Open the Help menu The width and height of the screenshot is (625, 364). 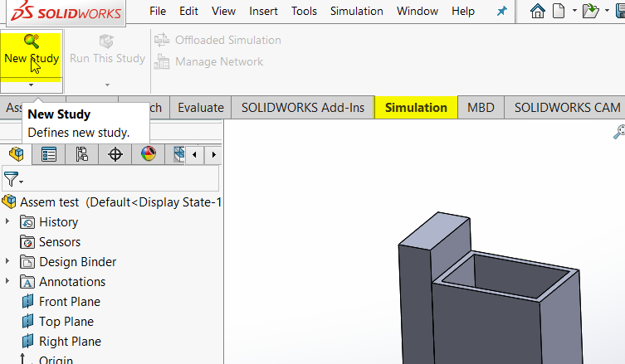point(463,11)
